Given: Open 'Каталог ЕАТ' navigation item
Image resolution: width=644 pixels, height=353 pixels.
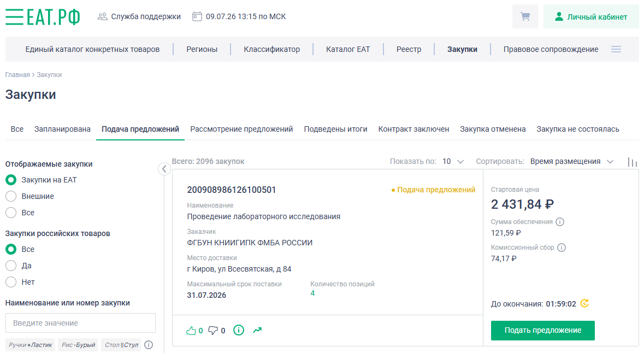Looking at the screenshot, I should (348, 49).
